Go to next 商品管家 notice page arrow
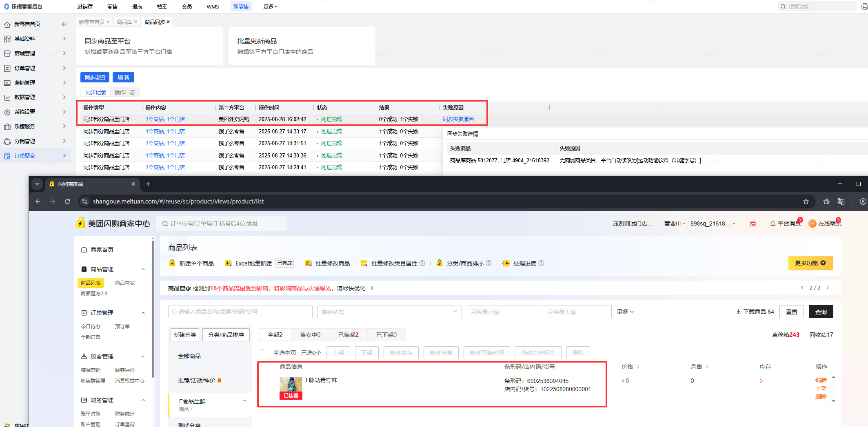This screenshot has height=427, width=868. [828, 288]
